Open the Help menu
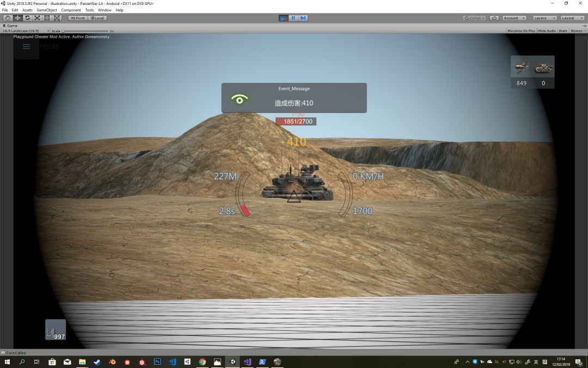This screenshot has width=588, height=368. (x=120, y=10)
